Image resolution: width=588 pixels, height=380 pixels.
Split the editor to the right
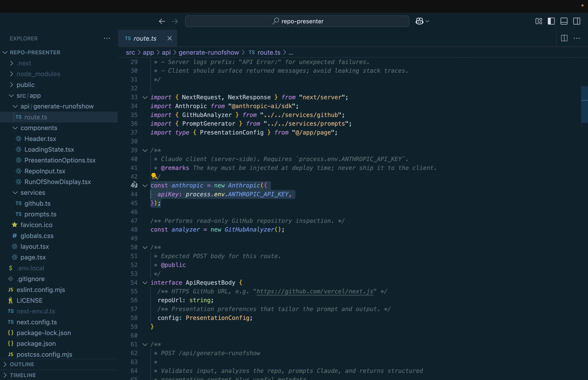click(x=564, y=38)
